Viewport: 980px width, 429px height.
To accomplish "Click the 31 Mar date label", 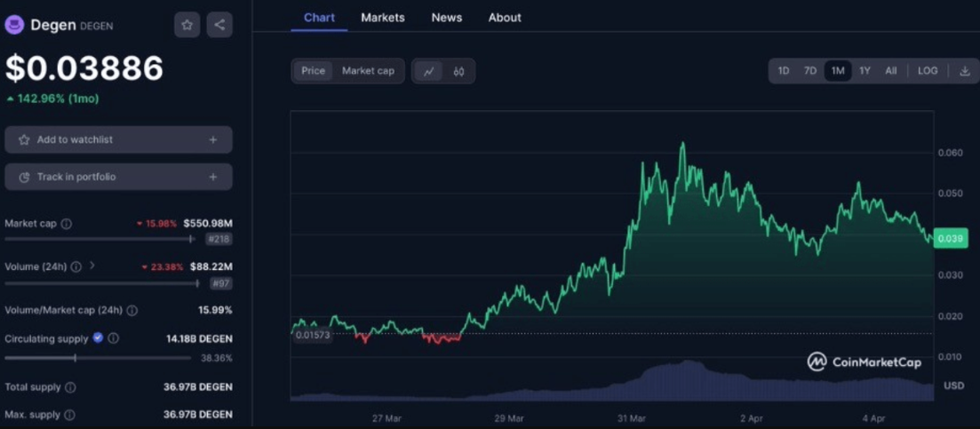I will tap(631, 417).
